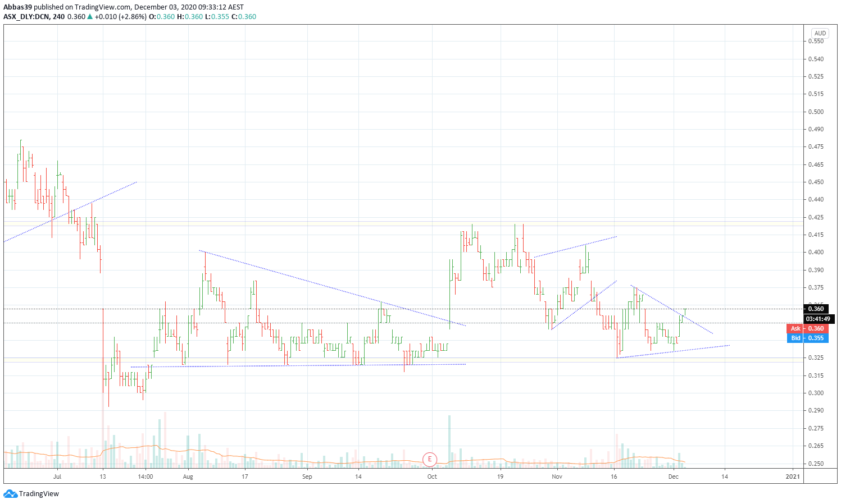The height and width of the screenshot is (504, 841).
Task: Click the 0.450 price axis label
Action: click(x=816, y=182)
